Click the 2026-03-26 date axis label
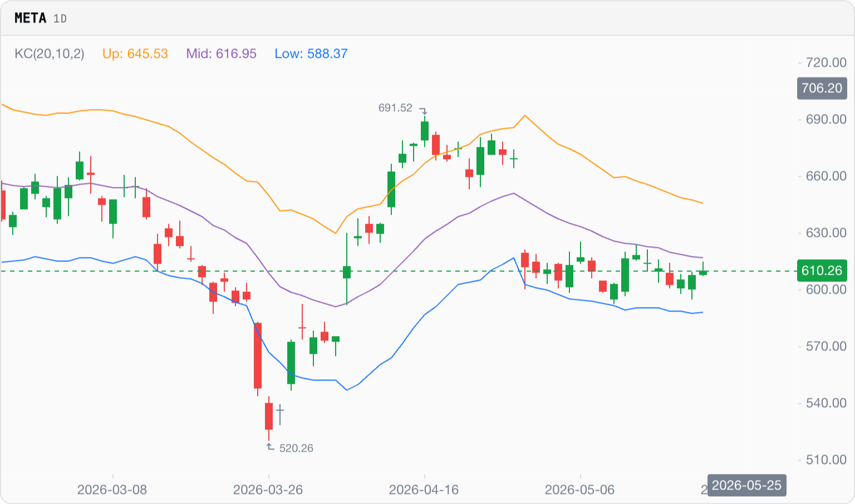Viewport: 855px width, 504px height. (268, 490)
